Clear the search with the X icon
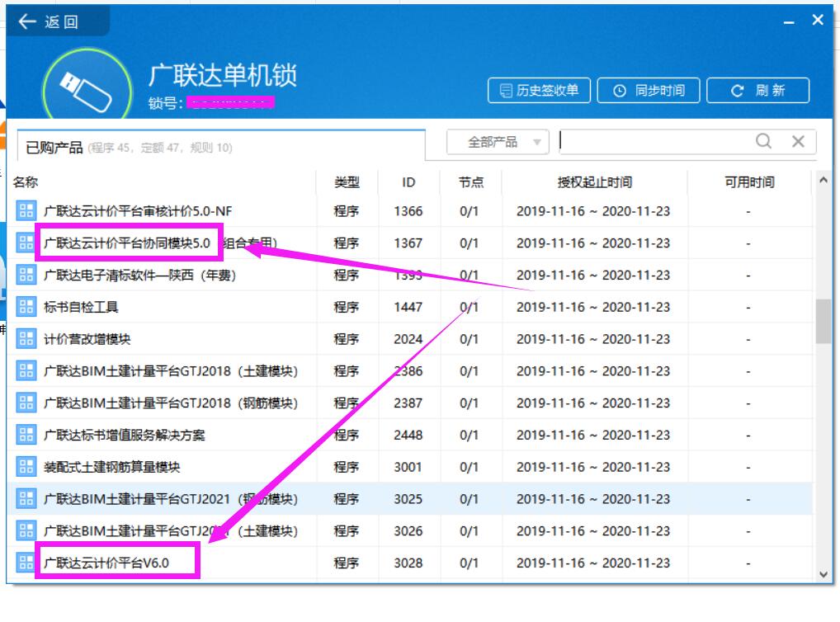 798,141
